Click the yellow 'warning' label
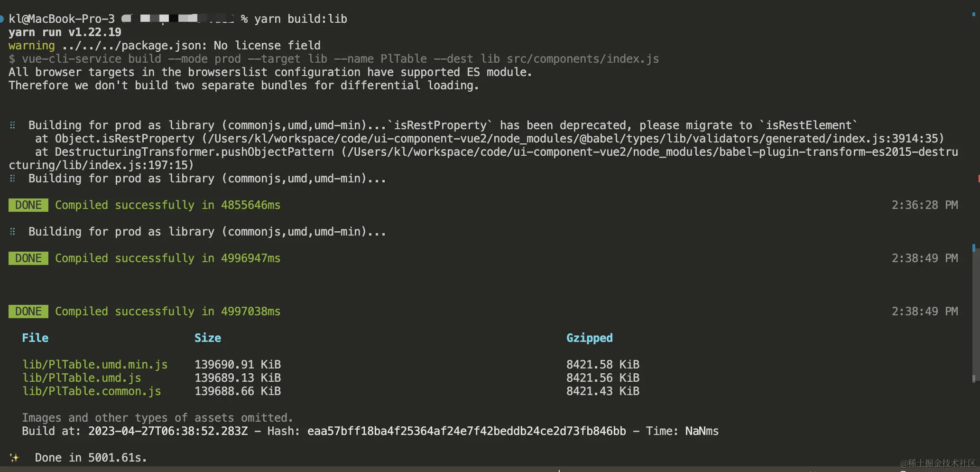This screenshot has width=980, height=472. [31, 46]
